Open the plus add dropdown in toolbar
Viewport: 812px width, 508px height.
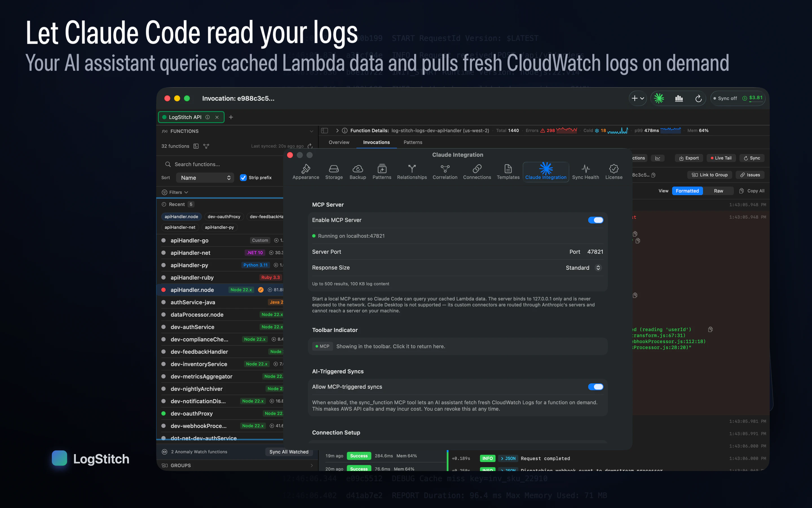click(637, 98)
